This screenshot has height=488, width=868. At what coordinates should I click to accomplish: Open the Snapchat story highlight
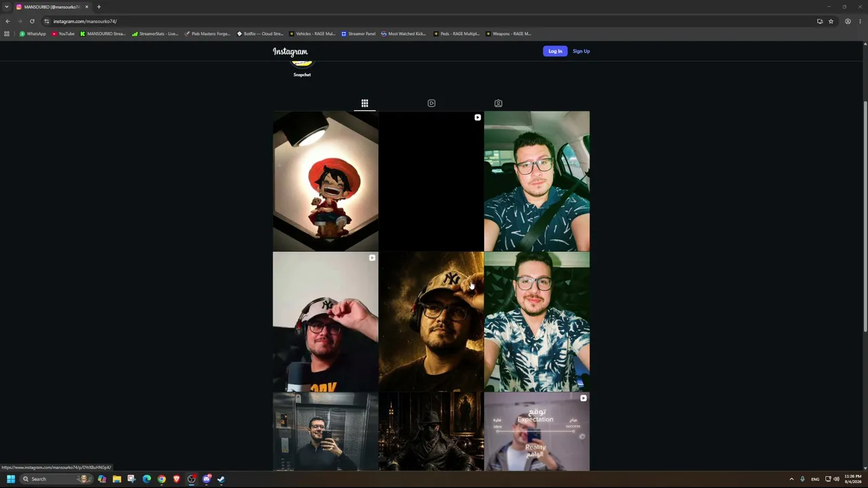(302, 68)
